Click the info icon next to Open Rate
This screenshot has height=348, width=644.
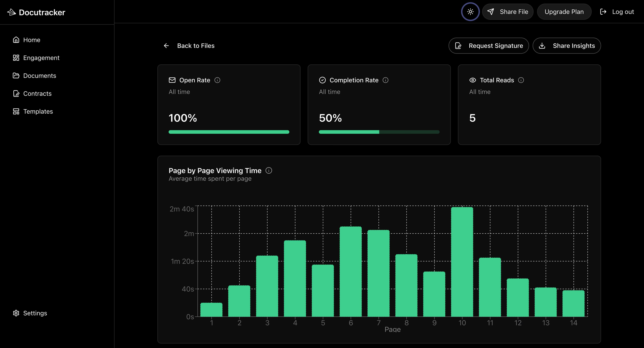click(x=217, y=80)
